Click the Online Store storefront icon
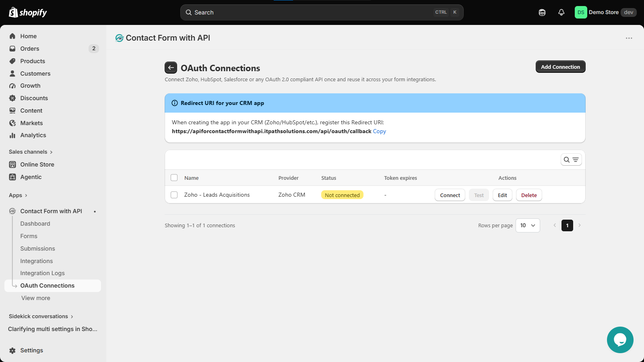Screen dimensions: 644x362 pyautogui.click(x=12, y=165)
